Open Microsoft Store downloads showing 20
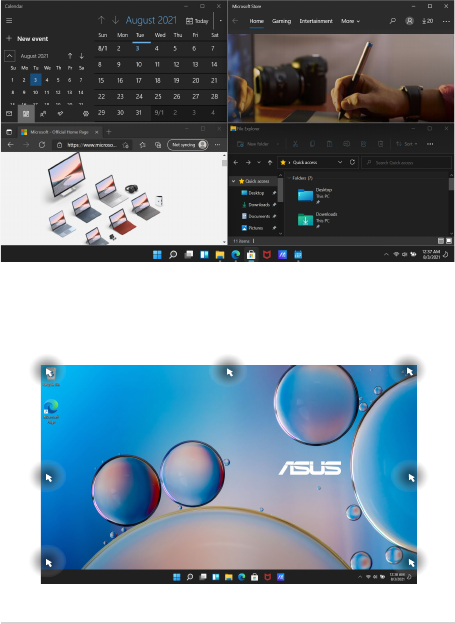This screenshot has width=455, height=624. pyautogui.click(x=427, y=21)
